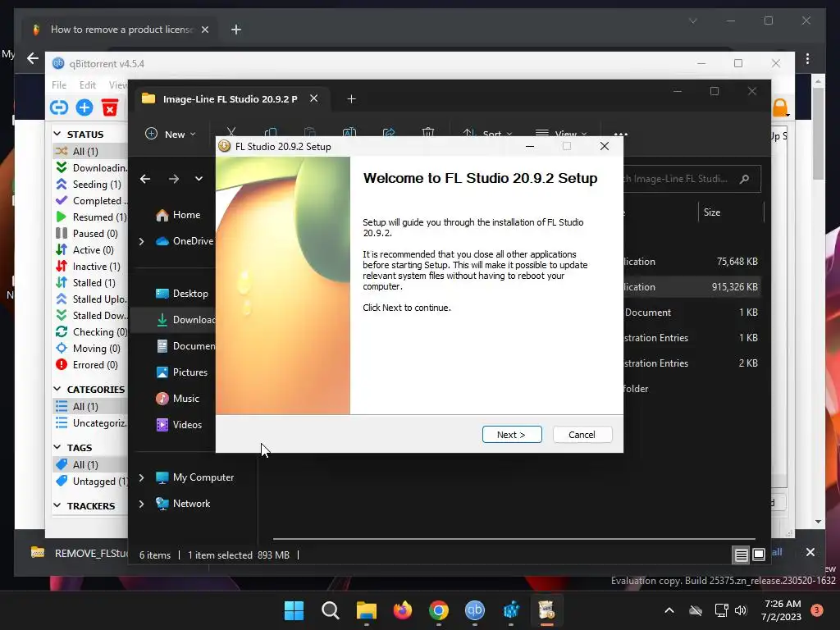Collapse the STATUS section in qBittorrent
This screenshot has width=840, height=630.
coord(58,134)
